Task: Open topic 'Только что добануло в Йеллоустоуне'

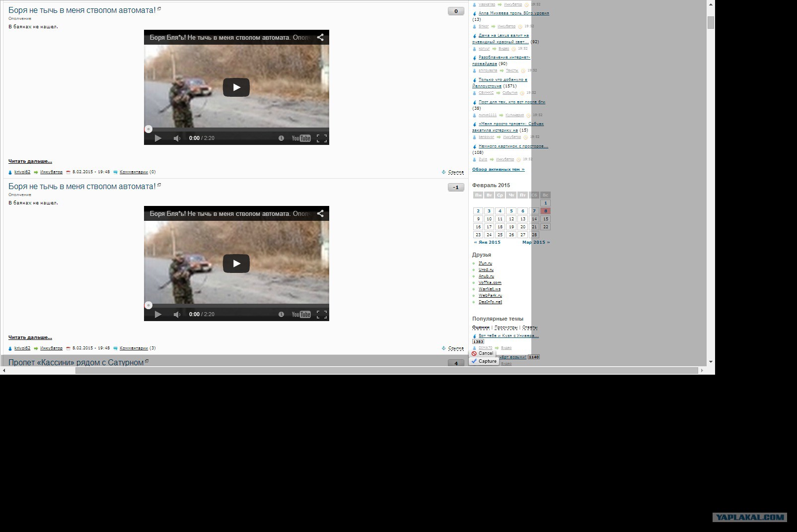Action: click(500, 82)
